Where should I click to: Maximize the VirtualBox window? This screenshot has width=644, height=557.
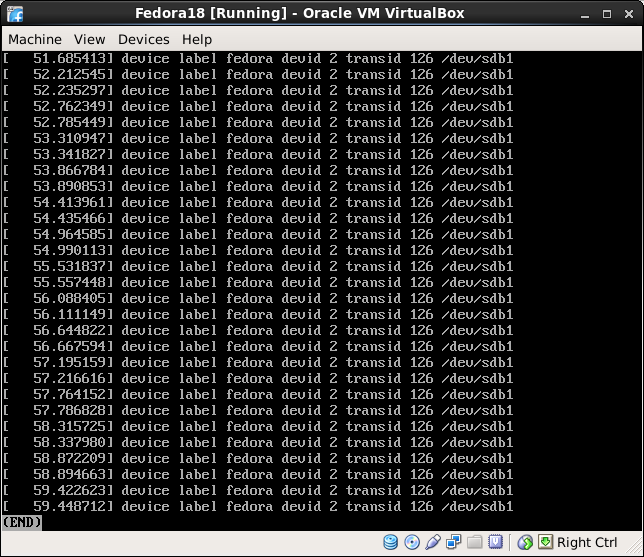point(606,13)
